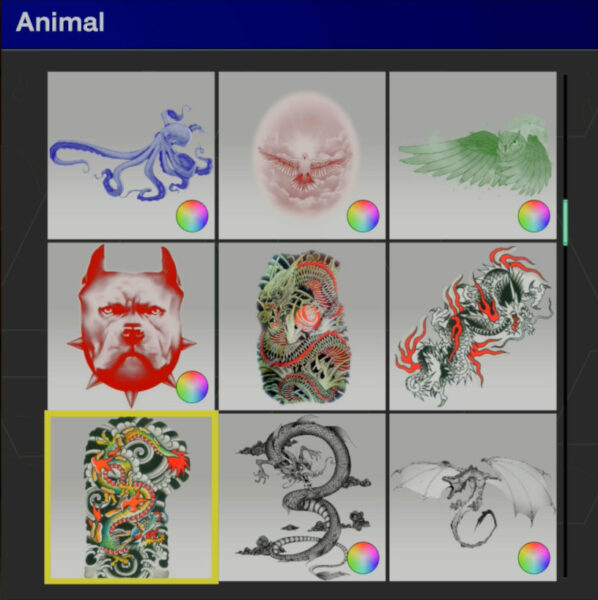Select the blue octopus tattoo
Image resolution: width=598 pixels, height=600 pixels.
pos(131,155)
